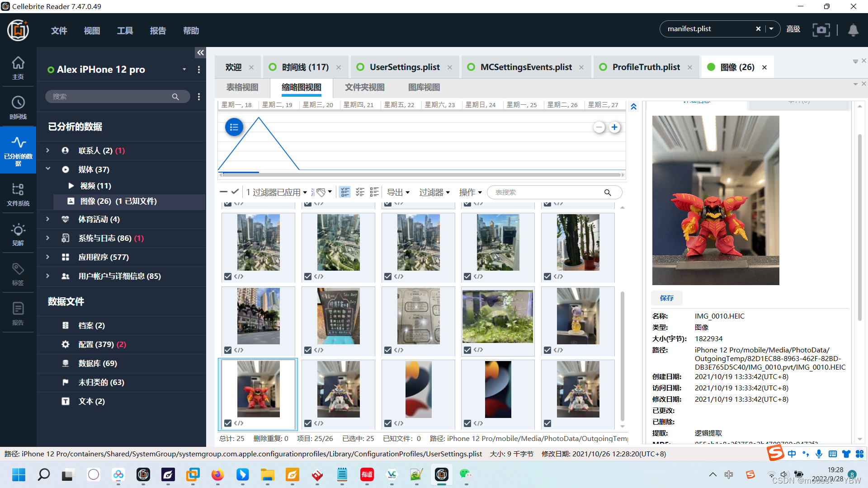
Task: Uncheck the red robot figure thumbnail checkbox
Action: click(x=228, y=423)
